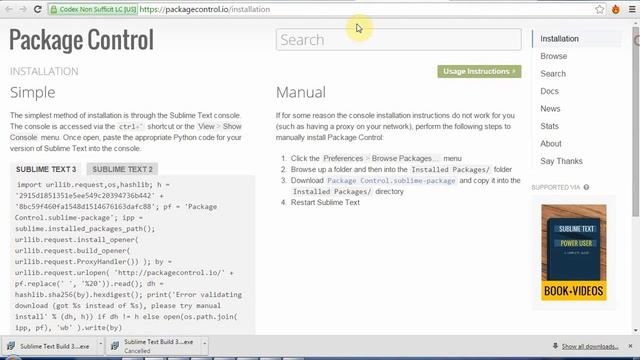
Task: Click the 'ctrl+`' shortcut text
Action: pos(131,127)
